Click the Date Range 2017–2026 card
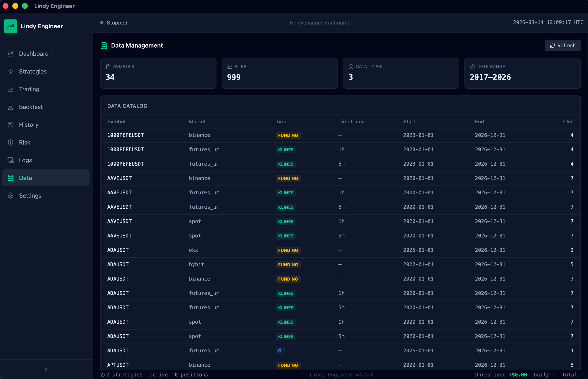The width and height of the screenshot is (588, 379). (x=522, y=73)
